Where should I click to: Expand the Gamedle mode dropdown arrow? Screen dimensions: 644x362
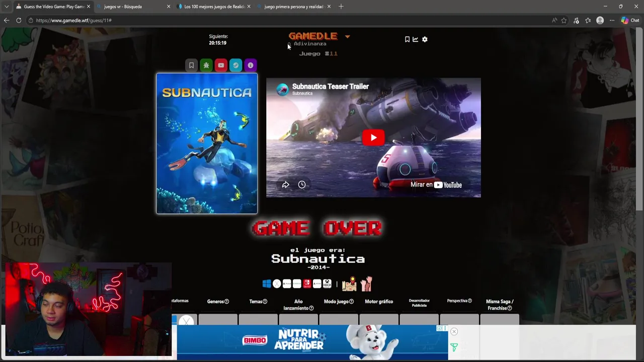tap(347, 36)
